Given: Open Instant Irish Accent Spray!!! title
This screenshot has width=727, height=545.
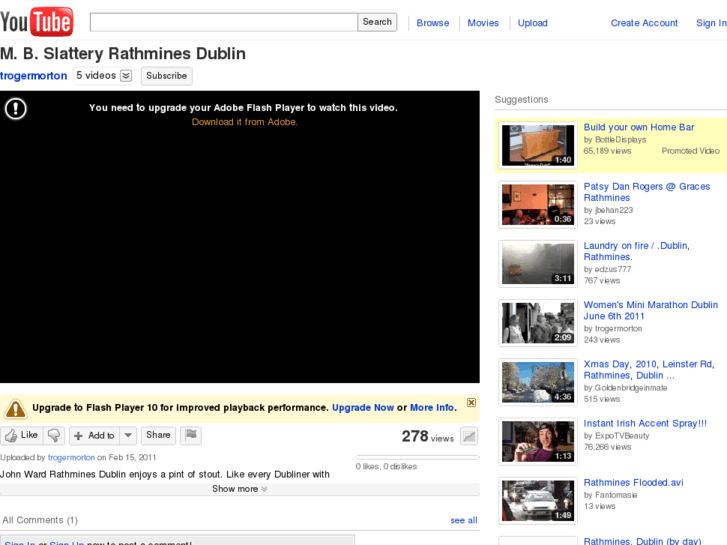Looking at the screenshot, I should click(645, 423).
